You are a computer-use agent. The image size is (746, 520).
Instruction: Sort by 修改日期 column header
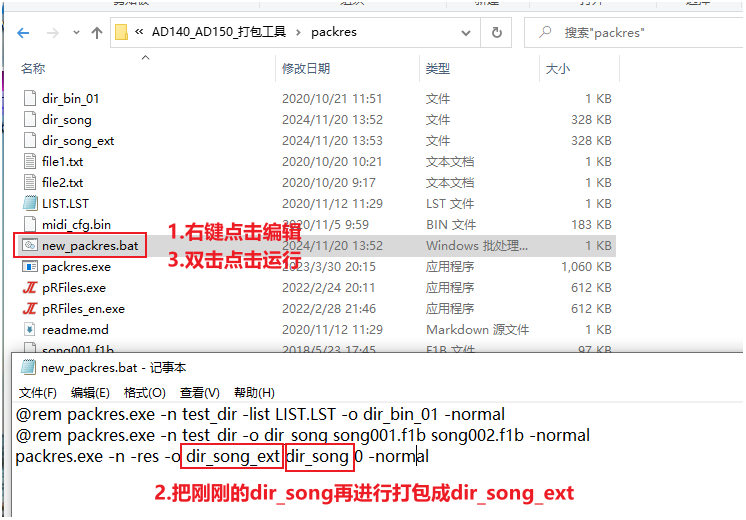coord(306,69)
